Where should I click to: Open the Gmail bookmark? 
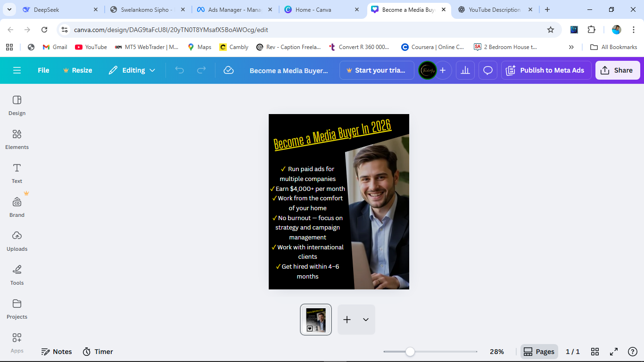click(55, 47)
